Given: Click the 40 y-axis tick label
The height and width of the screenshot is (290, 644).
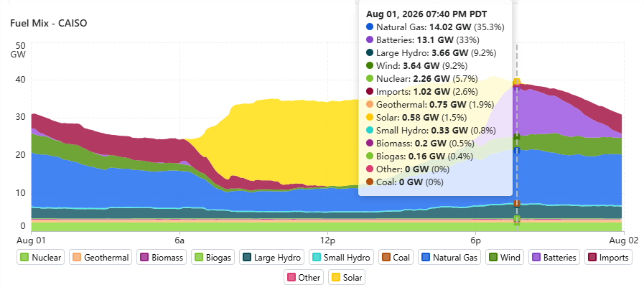Looking at the screenshot, I should (x=22, y=79).
